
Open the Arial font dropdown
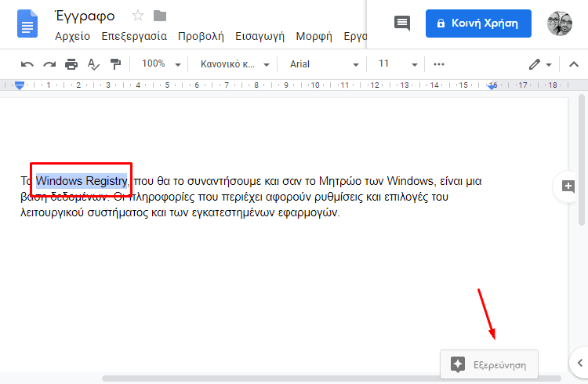[x=324, y=64]
